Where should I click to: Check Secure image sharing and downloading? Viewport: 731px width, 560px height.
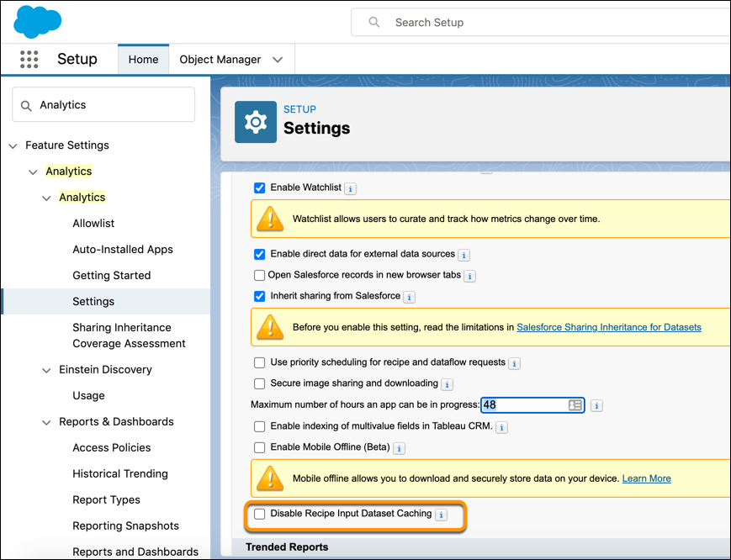259,383
